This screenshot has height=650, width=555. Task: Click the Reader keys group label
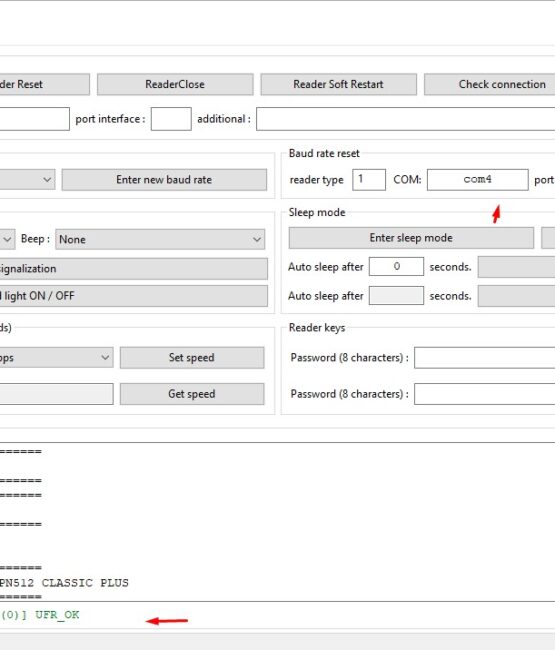(317, 327)
